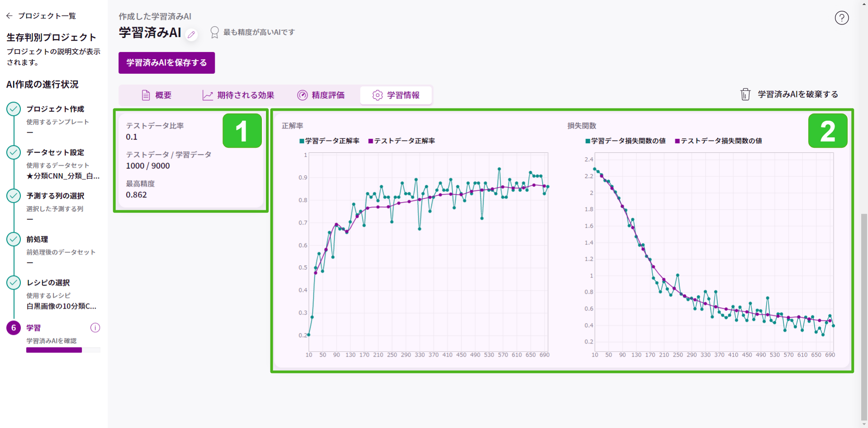Open the 期待される効果 tab
Viewport: 868px width, 428px height.
coord(238,95)
